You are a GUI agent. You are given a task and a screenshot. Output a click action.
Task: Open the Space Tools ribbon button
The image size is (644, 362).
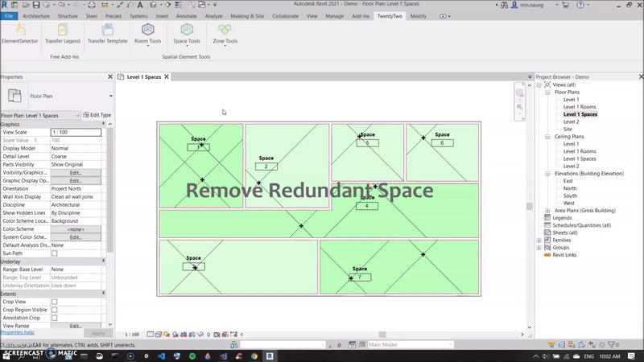coord(187,32)
